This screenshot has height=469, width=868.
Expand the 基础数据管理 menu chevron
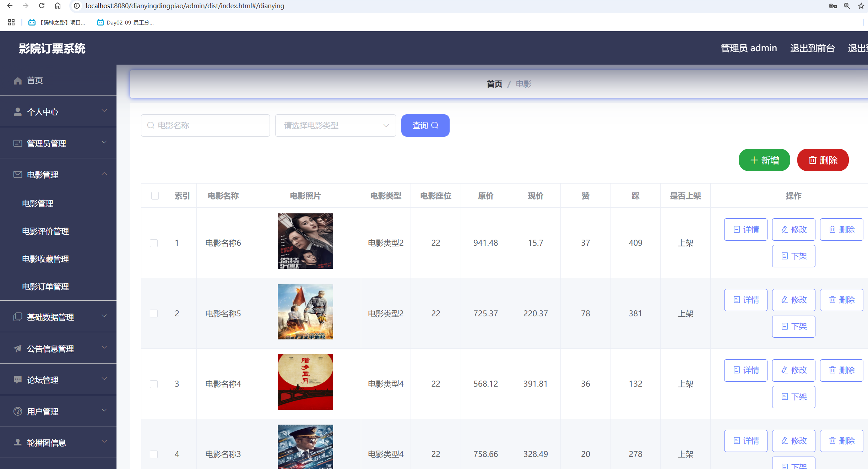coord(104,316)
